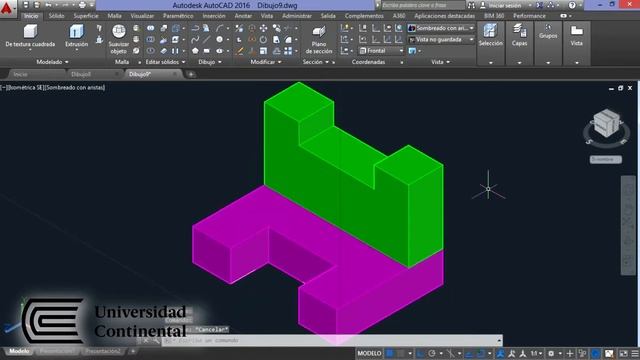Click the MODELO button in status bar

click(x=369, y=353)
